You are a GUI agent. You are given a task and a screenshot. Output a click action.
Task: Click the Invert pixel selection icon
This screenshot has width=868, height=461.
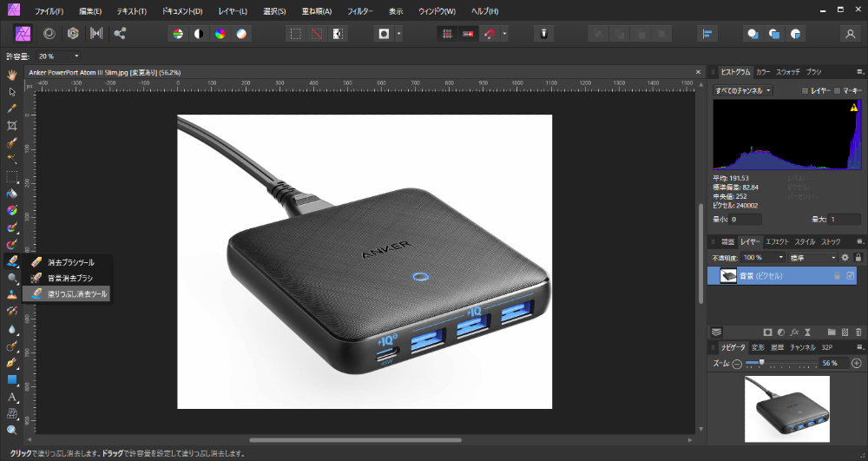[x=338, y=34]
